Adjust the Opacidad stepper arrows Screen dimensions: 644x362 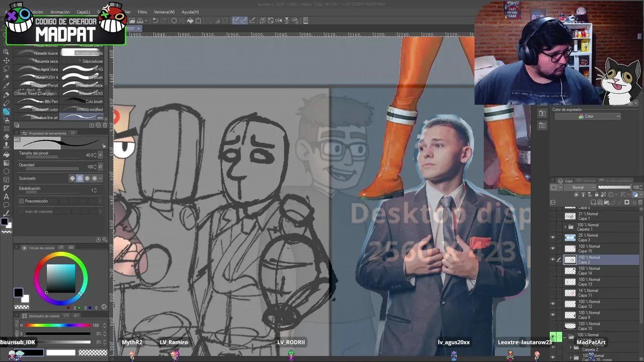click(96, 167)
